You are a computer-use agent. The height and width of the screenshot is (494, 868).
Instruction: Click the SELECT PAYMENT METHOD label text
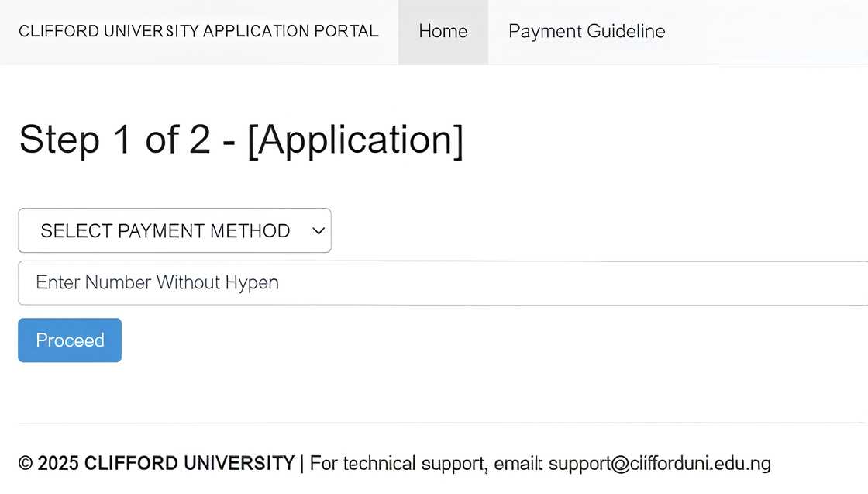pyautogui.click(x=165, y=230)
